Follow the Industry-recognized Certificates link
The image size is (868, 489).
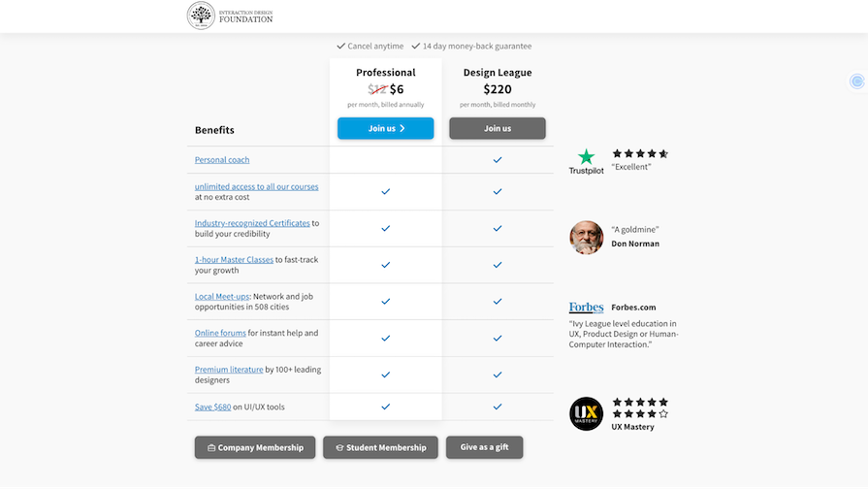click(x=252, y=223)
